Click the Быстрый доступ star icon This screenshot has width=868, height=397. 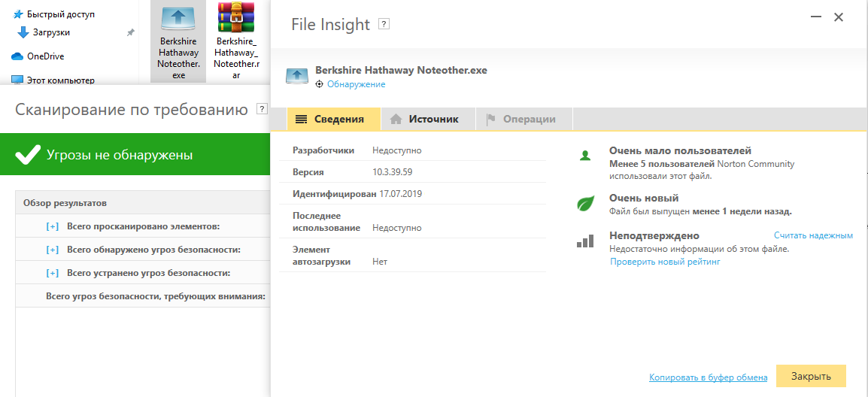point(18,14)
